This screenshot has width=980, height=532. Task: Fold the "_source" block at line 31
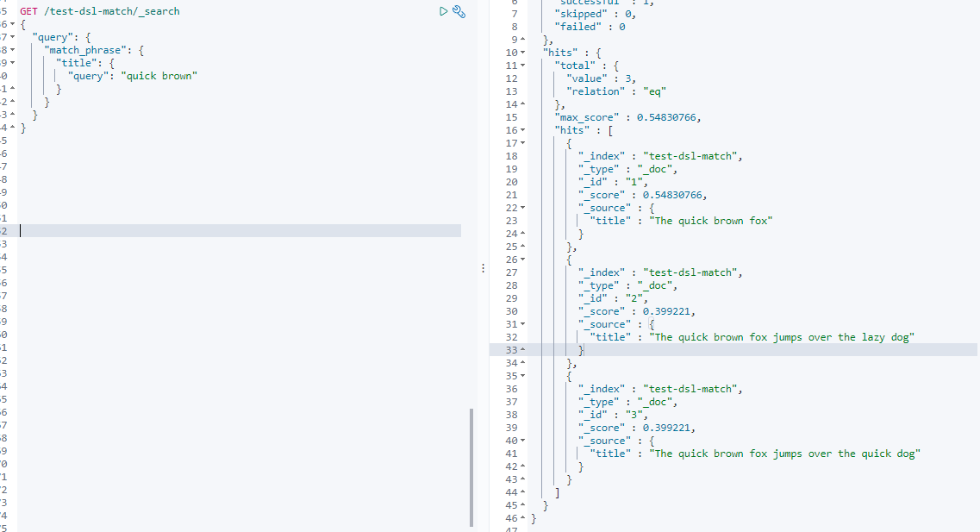coord(523,324)
